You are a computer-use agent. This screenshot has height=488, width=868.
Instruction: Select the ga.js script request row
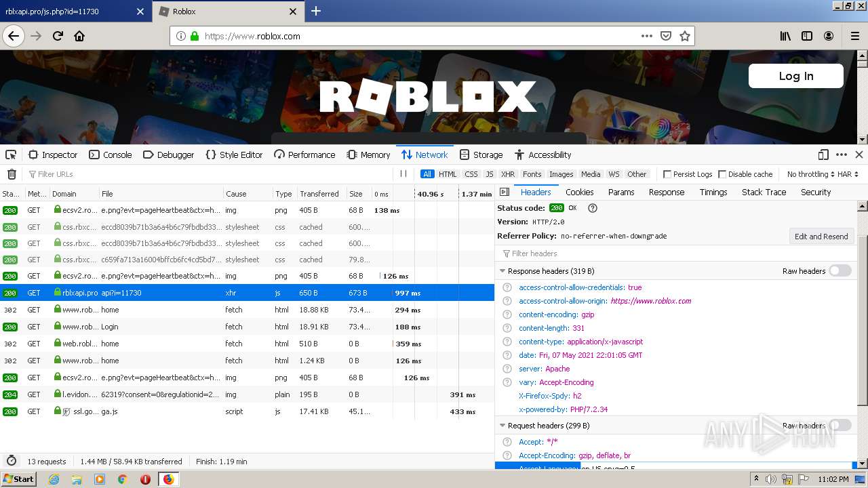point(248,411)
